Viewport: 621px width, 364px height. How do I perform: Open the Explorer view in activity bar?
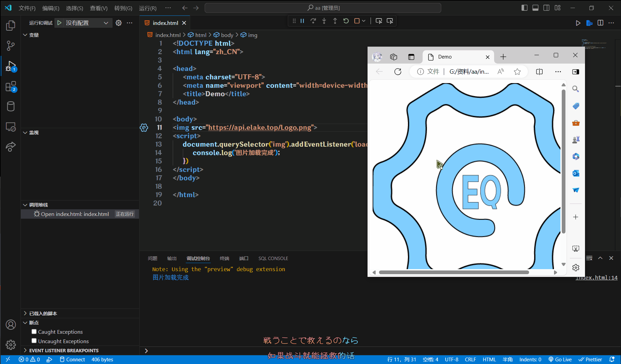point(11,26)
